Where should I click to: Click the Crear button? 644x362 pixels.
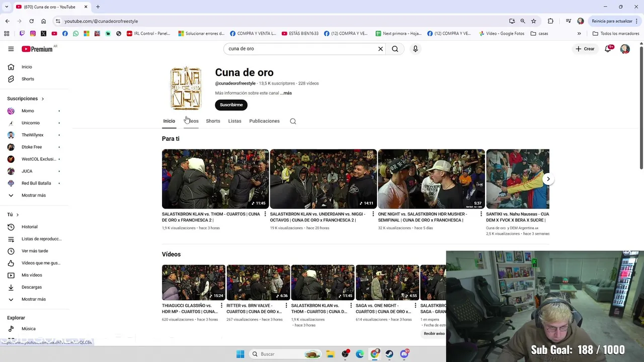pos(585,49)
